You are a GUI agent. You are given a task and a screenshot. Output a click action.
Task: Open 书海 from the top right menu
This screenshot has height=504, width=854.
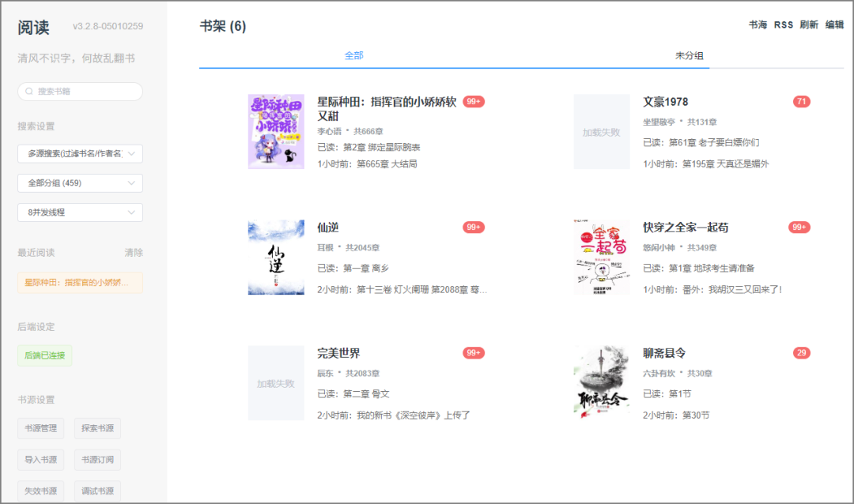click(757, 24)
